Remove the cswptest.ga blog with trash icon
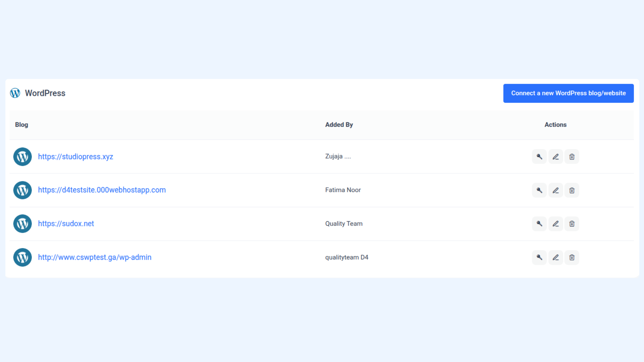 572,257
